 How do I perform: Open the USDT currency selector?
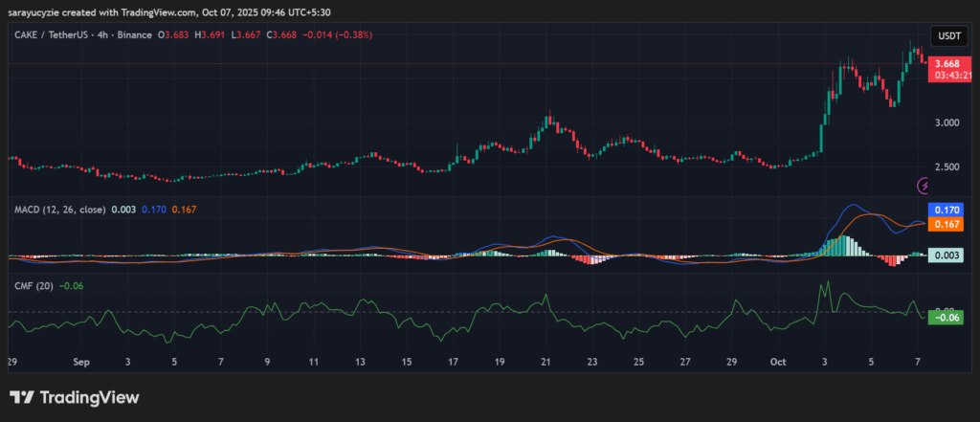click(x=947, y=34)
